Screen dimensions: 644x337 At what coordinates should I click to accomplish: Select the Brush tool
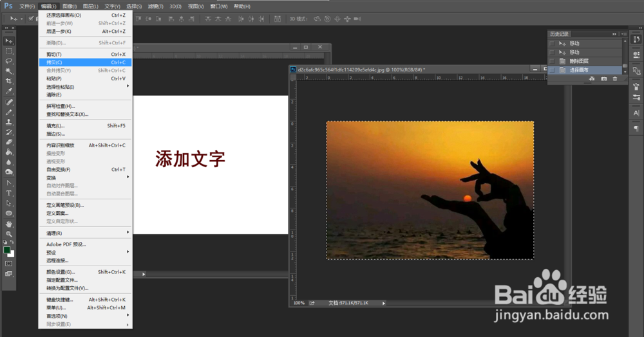tap(8, 112)
